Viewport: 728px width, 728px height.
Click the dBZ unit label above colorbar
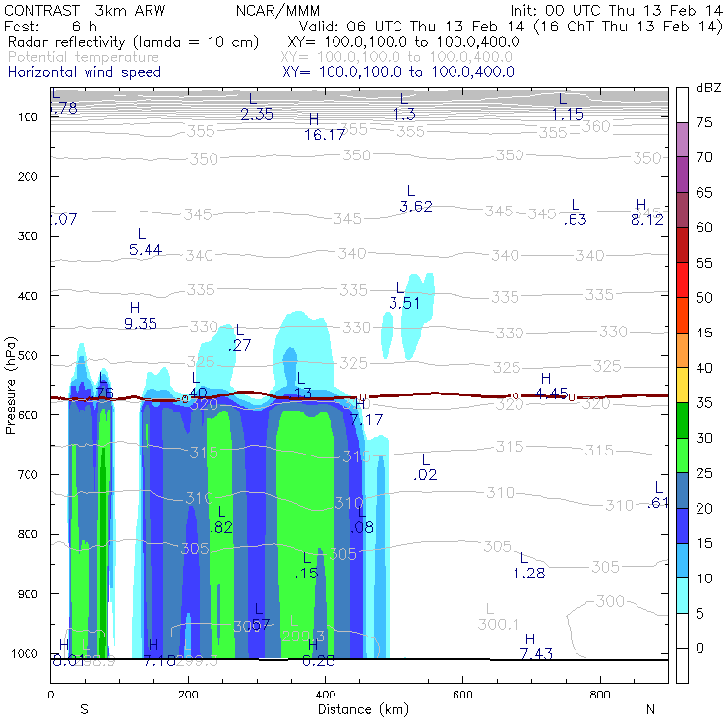708,88
